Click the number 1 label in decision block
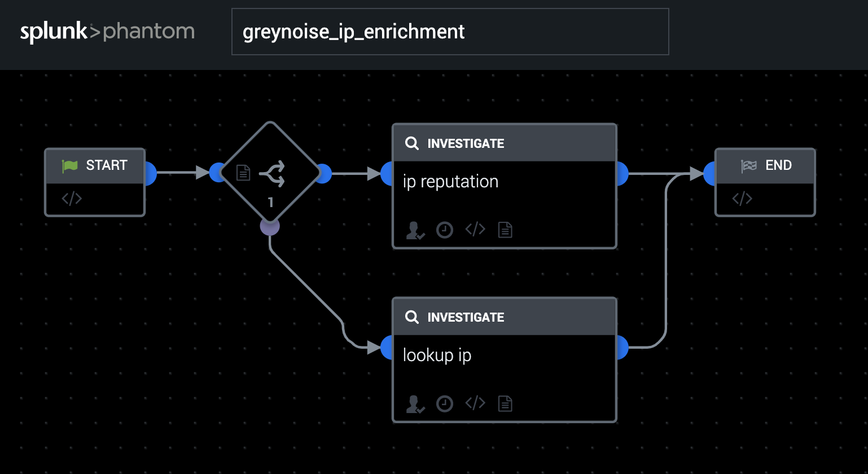Viewport: 868px width, 474px height. (270, 202)
